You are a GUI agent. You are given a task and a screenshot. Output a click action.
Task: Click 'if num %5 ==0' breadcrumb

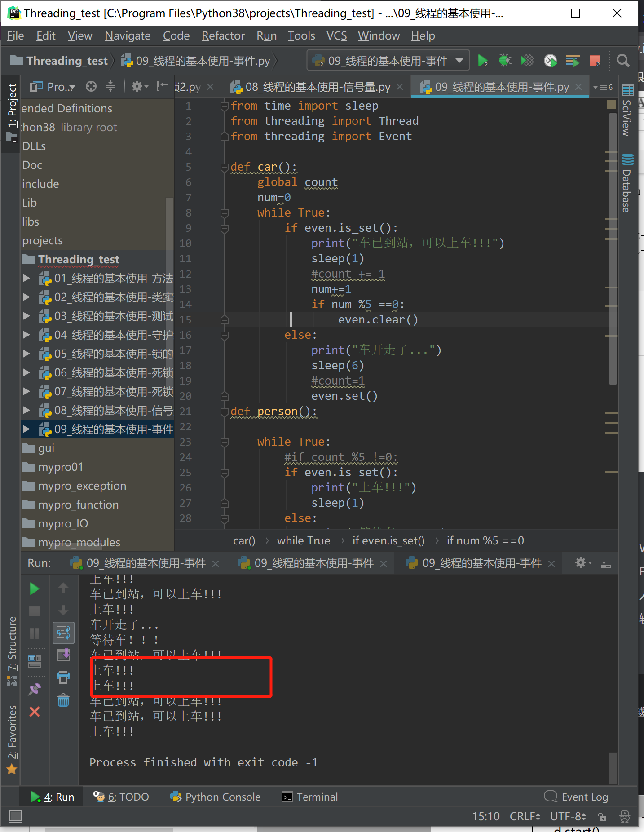(485, 540)
